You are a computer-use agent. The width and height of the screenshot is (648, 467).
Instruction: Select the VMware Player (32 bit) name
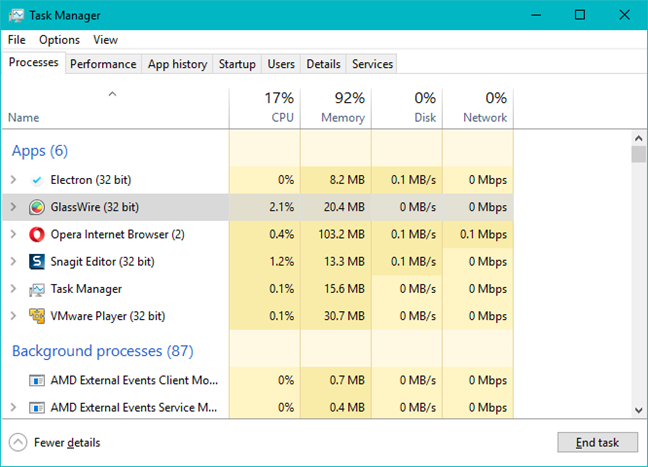107,316
